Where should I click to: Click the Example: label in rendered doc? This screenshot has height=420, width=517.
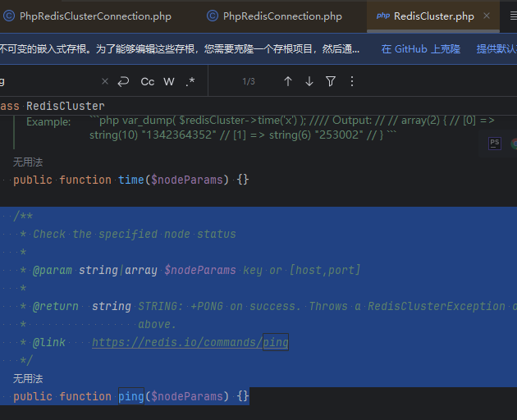coord(48,121)
